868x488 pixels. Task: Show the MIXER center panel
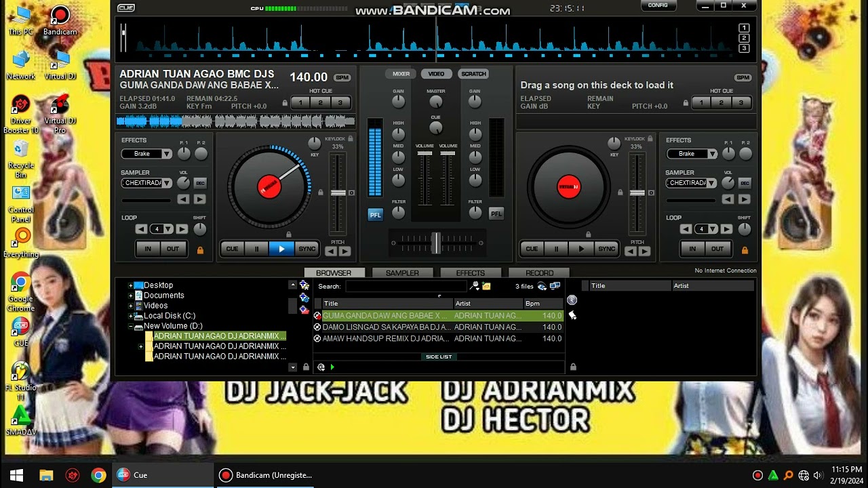click(x=401, y=74)
